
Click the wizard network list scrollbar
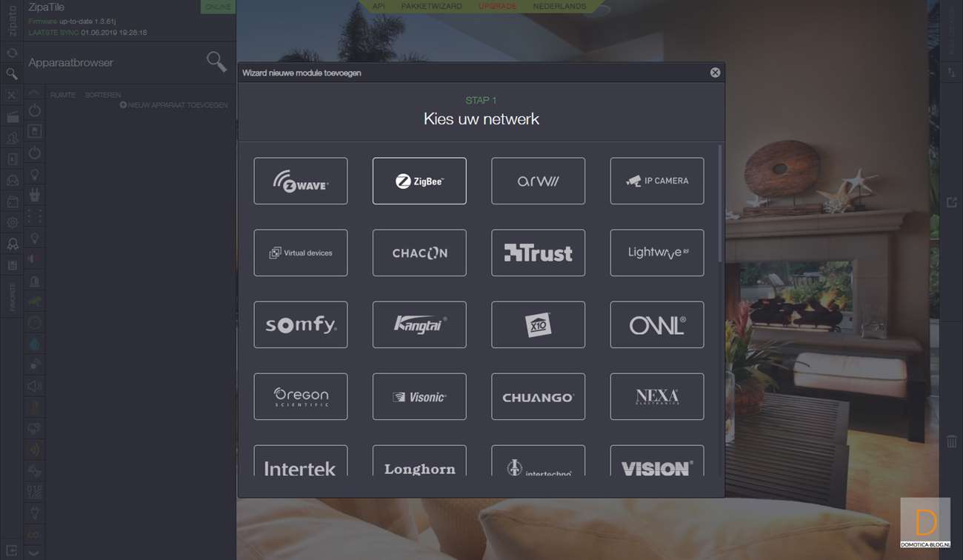(x=720, y=204)
